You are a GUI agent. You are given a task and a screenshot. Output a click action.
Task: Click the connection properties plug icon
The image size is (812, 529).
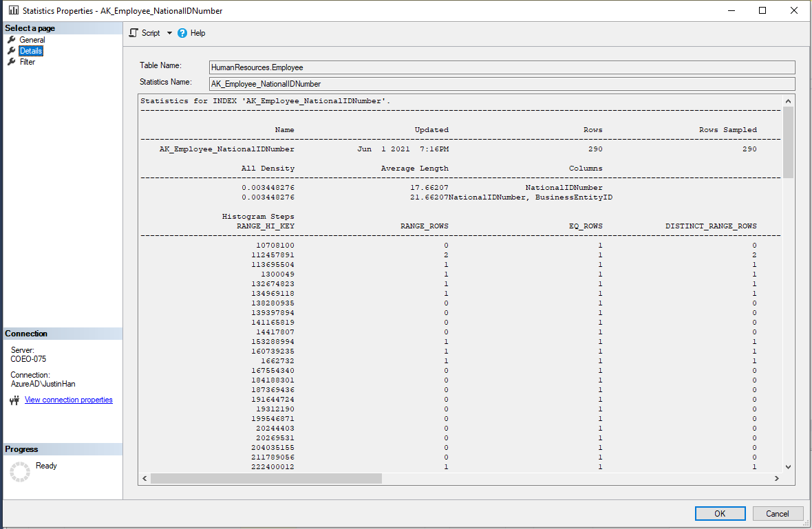(x=14, y=400)
